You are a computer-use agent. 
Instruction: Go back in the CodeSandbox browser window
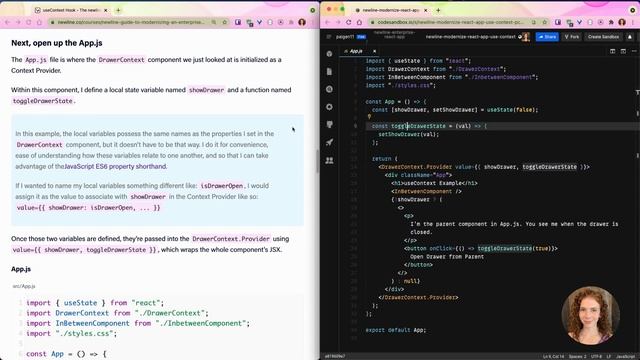click(327, 22)
